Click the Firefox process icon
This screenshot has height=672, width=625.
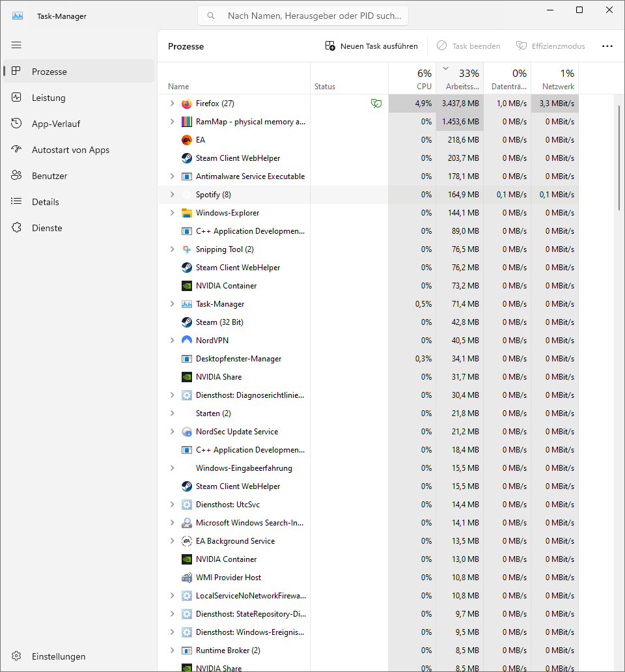point(187,104)
